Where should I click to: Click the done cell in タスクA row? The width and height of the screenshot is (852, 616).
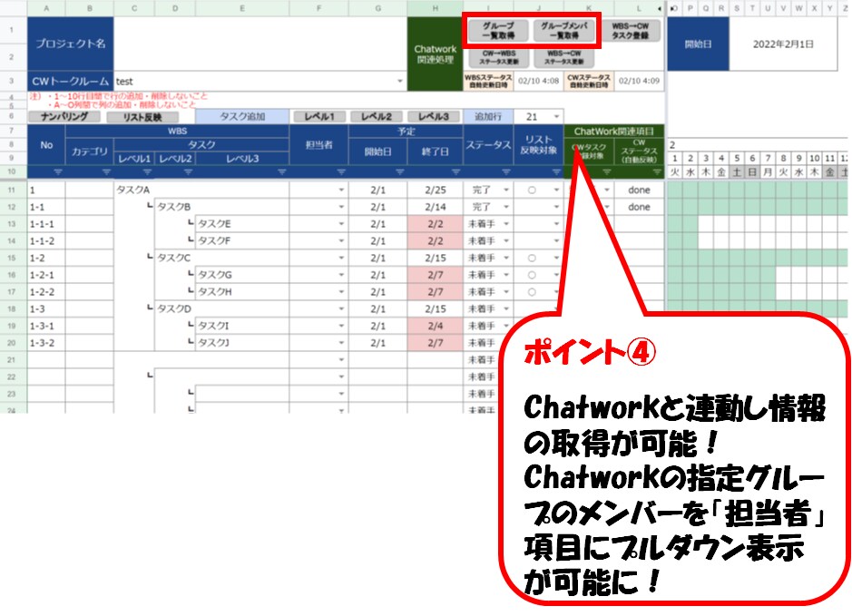coord(639,191)
